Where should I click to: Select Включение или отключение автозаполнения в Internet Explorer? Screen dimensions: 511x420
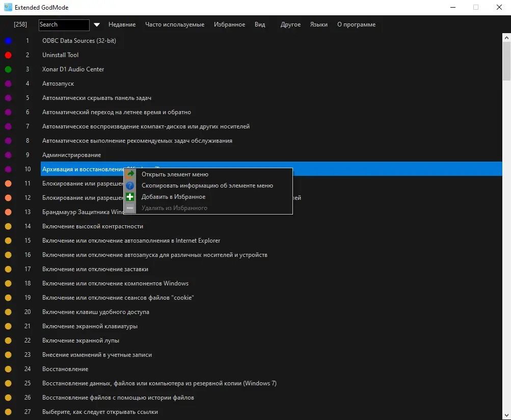pos(131,241)
